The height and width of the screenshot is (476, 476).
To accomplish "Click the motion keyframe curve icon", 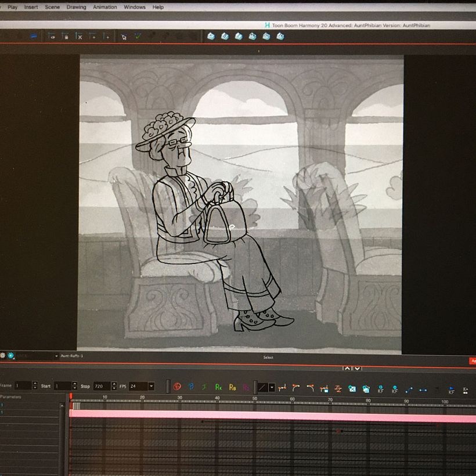I will click(x=409, y=390).
